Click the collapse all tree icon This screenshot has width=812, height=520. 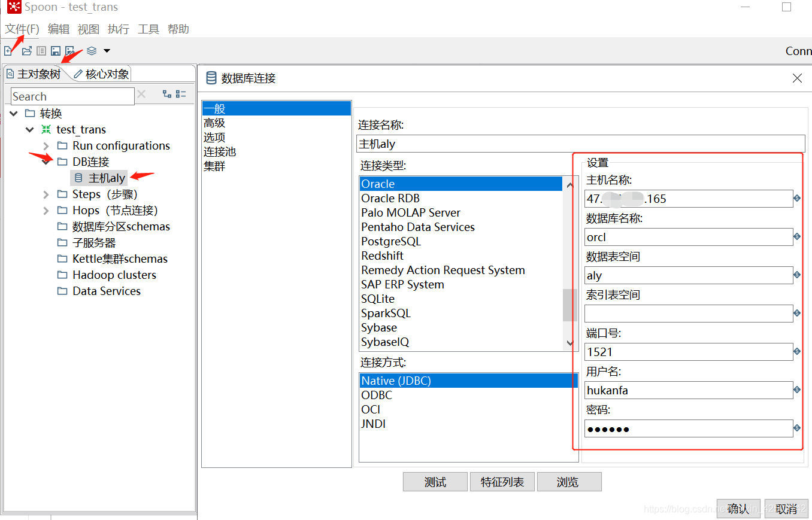(181, 94)
